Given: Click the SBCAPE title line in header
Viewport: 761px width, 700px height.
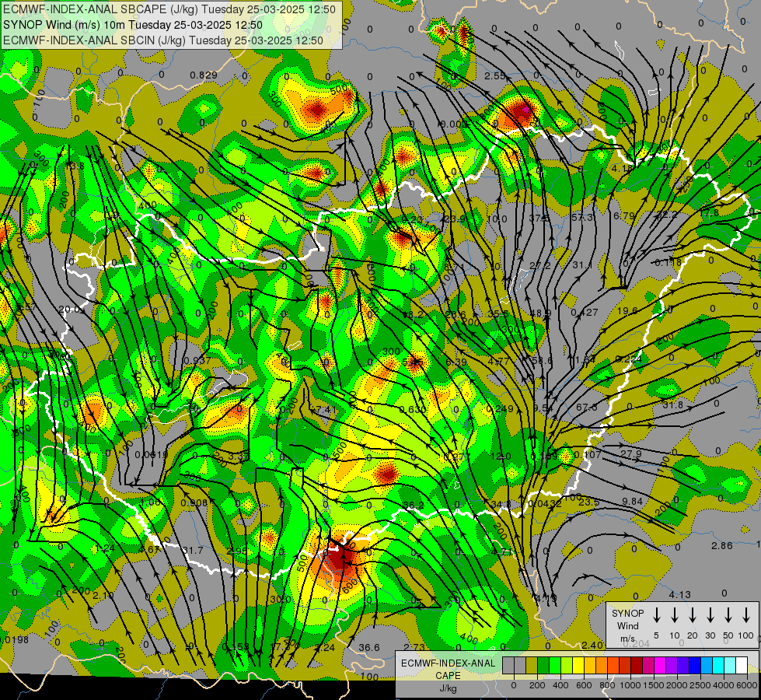Looking at the screenshot, I should [169, 9].
